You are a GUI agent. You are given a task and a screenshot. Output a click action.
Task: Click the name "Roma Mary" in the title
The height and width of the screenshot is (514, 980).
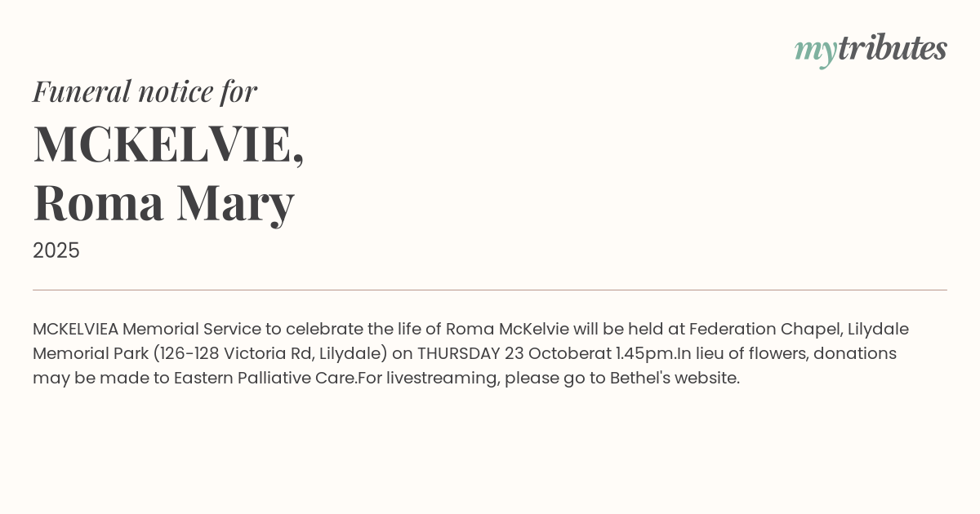(163, 202)
